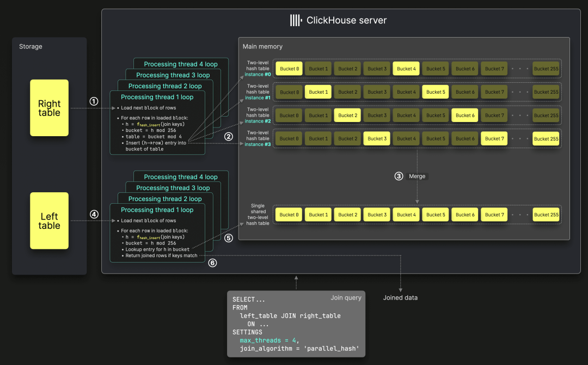Click Bucket 7 in hash table instance #3
This screenshot has height=365, width=588.
[x=494, y=139]
